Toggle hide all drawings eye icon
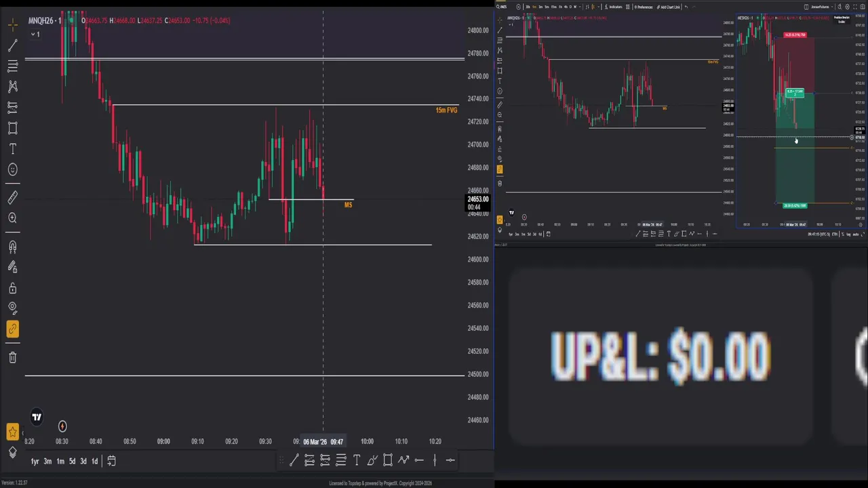Screen dimensions: 868x488 click(x=13, y=308)
